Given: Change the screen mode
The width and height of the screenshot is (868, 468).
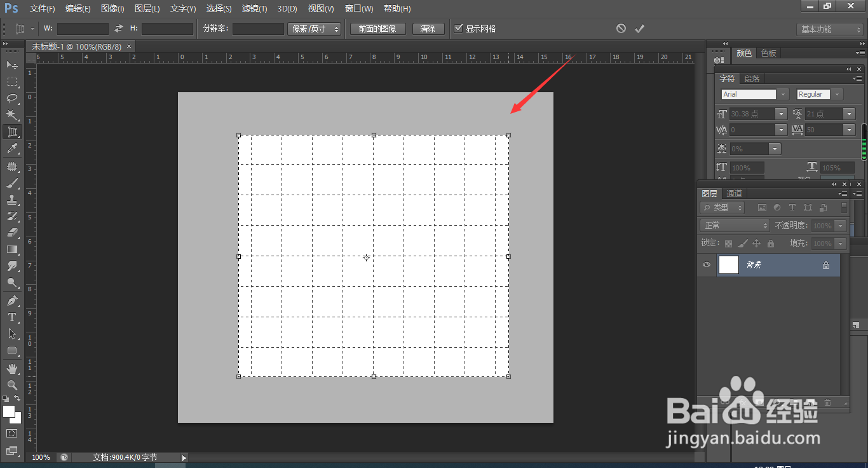Looking at the screenshot, I should click(x=12, y=450).
